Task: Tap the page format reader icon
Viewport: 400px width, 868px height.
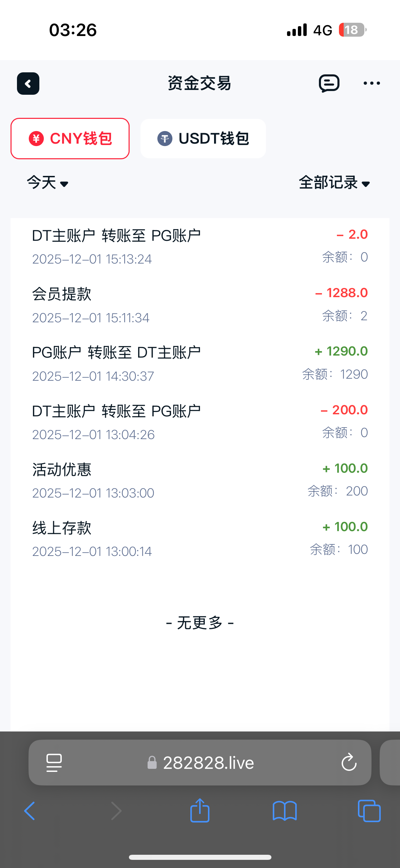Action: (54, 763)
